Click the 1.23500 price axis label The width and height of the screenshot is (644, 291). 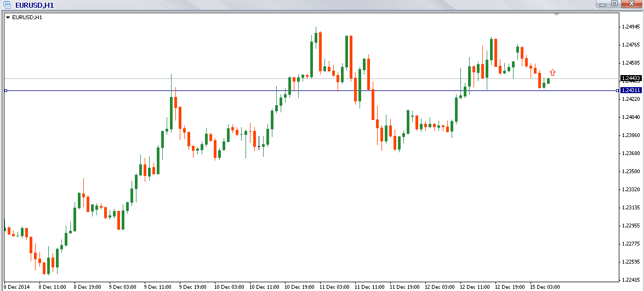click(x=630, y=171)
